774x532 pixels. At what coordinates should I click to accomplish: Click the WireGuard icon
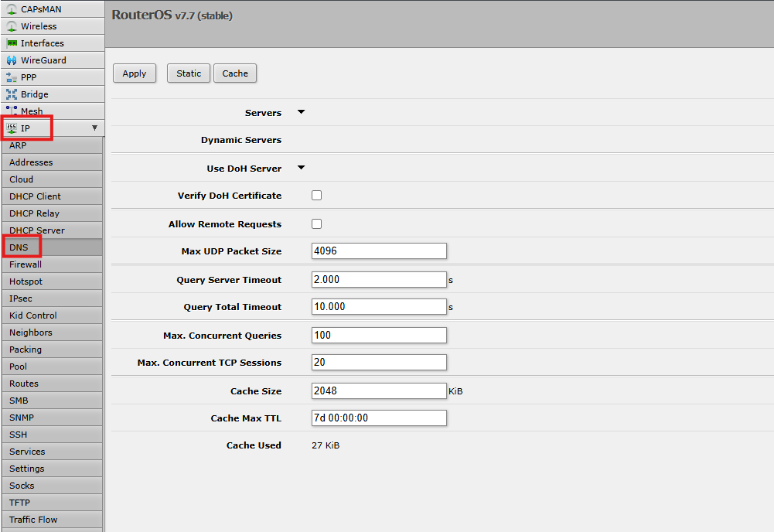tap(12, 60)
